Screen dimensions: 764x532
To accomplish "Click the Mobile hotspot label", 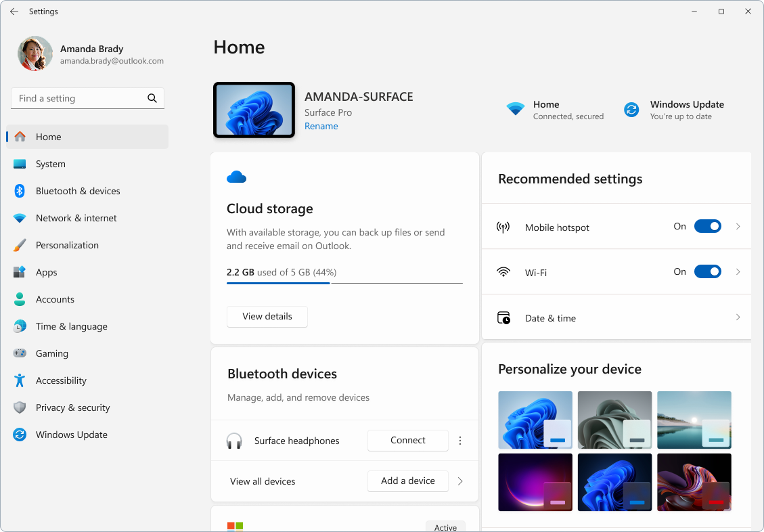I will pos(557,227).
